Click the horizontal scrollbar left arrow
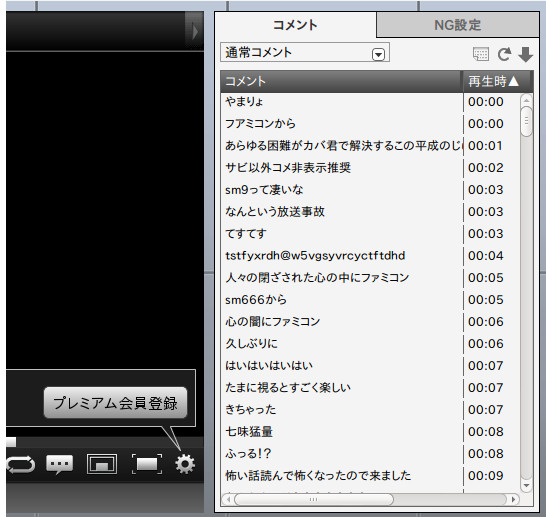 [x=228, y=500]
